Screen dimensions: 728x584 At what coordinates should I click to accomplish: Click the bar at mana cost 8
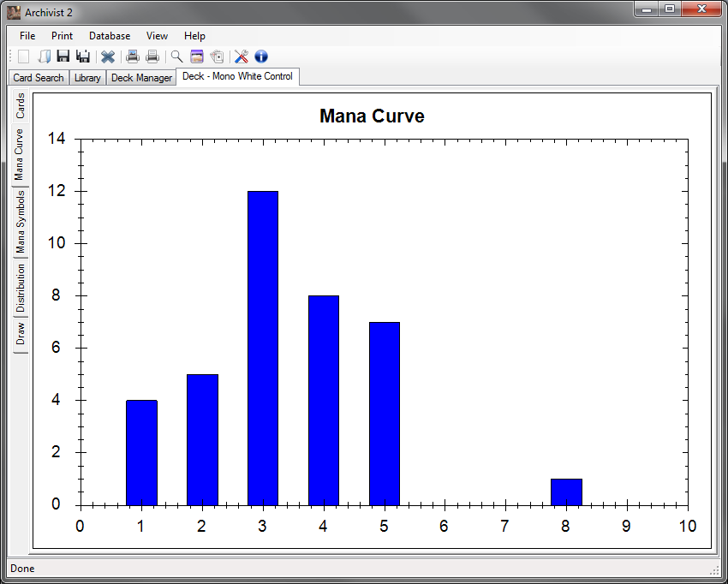point(566,492)
